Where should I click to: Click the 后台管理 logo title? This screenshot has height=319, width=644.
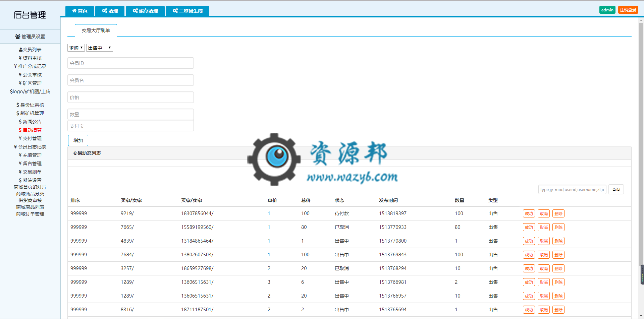(x=30, y=15)
